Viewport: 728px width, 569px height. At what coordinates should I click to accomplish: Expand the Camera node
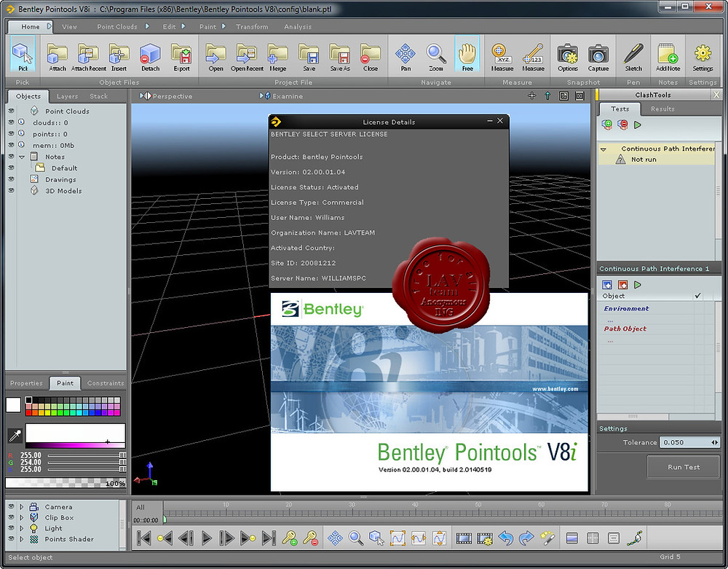(21, 507)
